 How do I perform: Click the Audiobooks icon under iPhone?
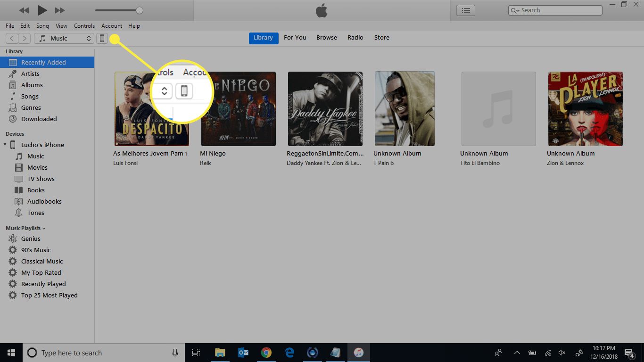pos(19,201)
